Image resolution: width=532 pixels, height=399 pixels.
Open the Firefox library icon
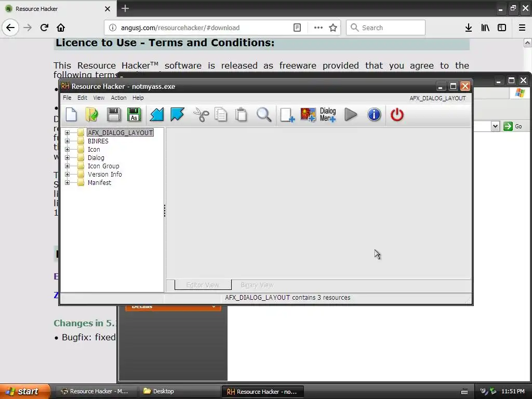(x=485, y=28)
